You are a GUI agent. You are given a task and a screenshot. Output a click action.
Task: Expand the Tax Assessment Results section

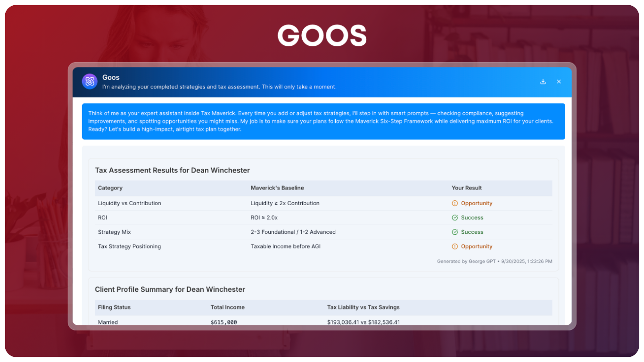pos(172,170)
